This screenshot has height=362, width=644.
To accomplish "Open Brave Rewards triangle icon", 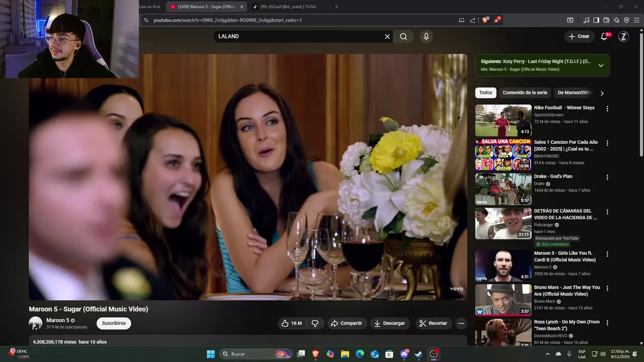I will (497, 20).
